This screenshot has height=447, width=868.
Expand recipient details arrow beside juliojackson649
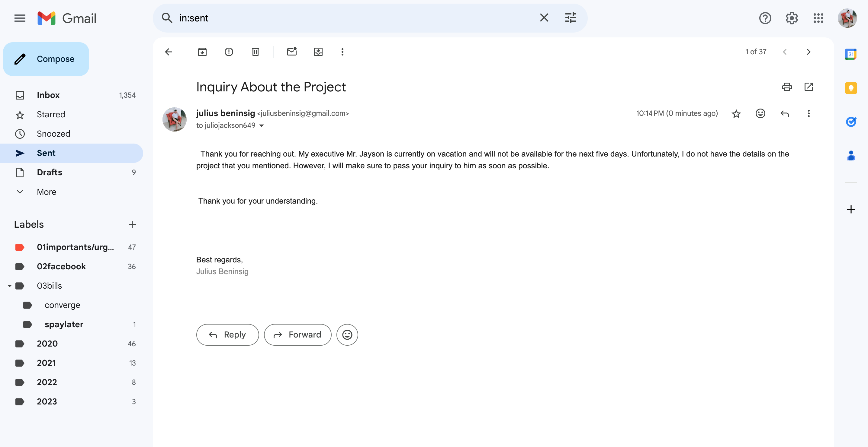[x=262, y=126]
